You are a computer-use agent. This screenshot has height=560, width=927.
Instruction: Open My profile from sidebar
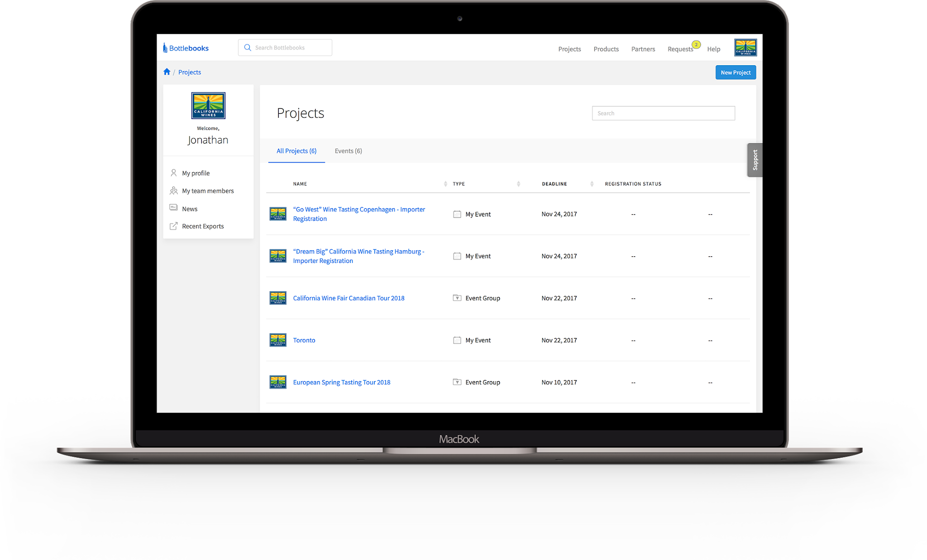[196, 173]
